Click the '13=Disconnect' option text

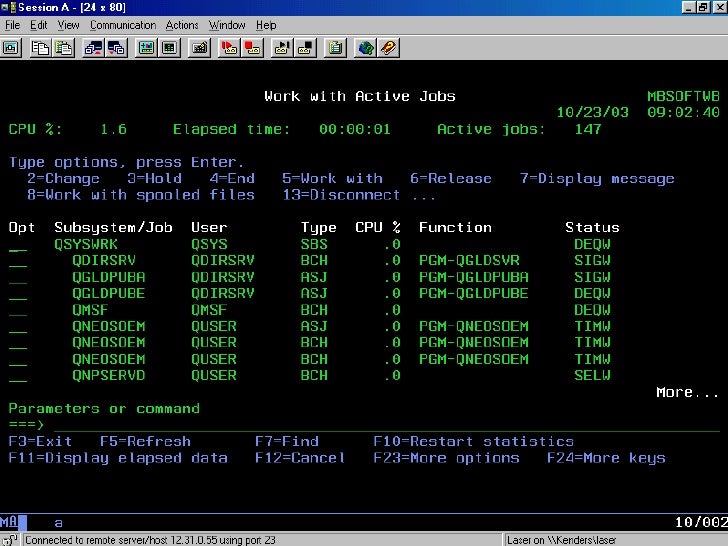pos(341,195)
